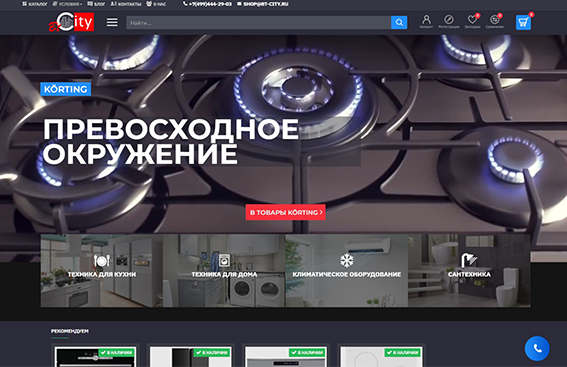Screen dimensions: 567x367
Task: Open the hamburger menu next to logo
Action: [x=112, y=22]
